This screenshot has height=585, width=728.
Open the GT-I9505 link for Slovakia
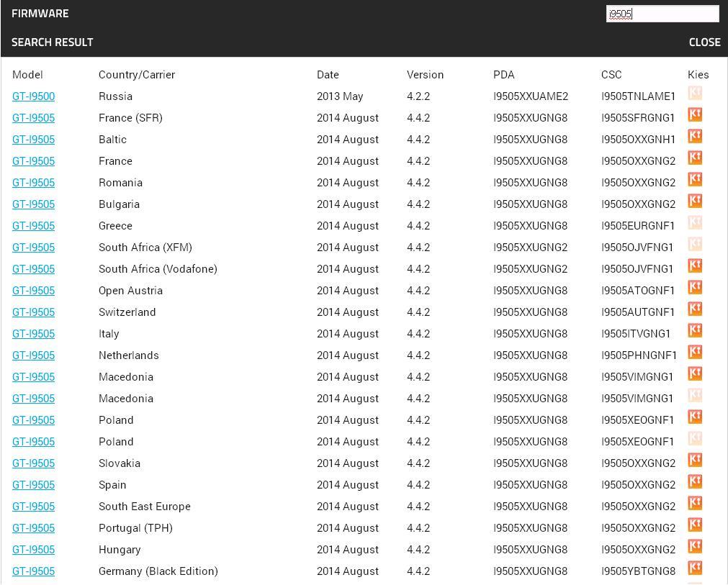(x=33, y=463)
